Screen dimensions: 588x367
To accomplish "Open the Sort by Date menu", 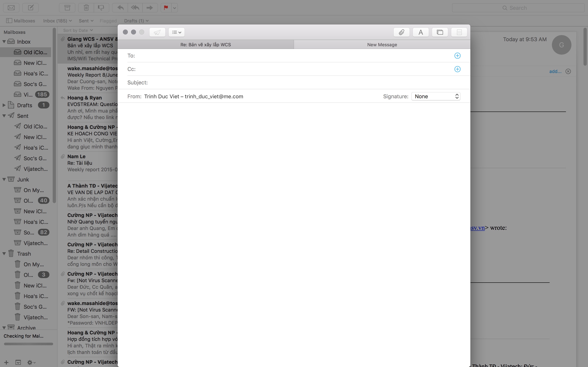I will click(x=78, y=30).
